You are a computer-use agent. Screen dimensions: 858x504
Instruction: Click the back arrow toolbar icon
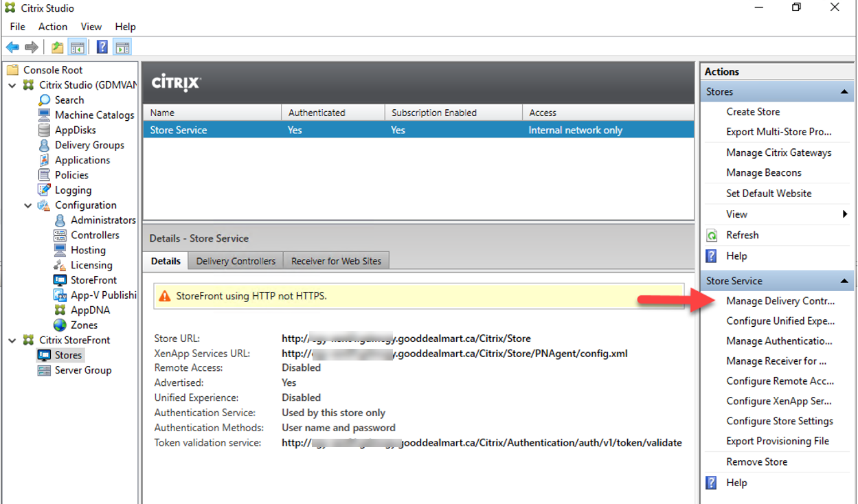(12, 47)
